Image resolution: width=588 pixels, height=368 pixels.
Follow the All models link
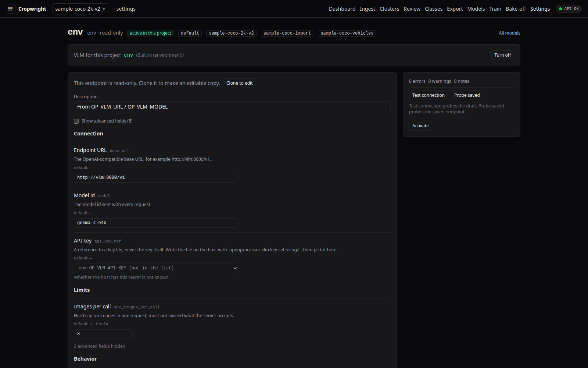pyautogui.click(x=509, y=33)
